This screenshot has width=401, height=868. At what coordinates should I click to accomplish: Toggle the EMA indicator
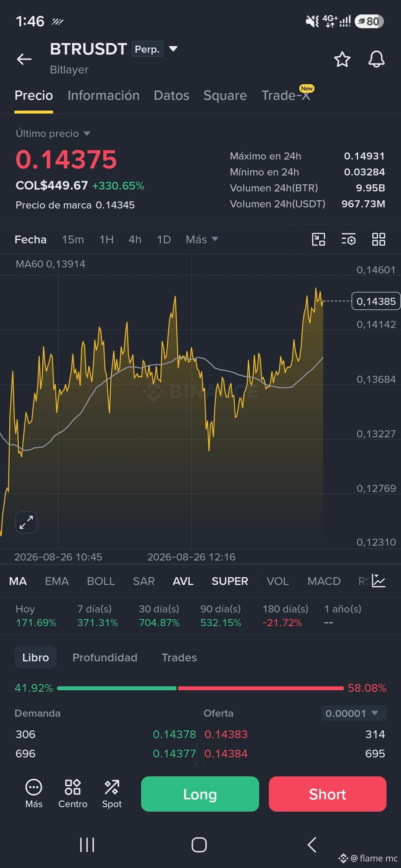[57, 581]
